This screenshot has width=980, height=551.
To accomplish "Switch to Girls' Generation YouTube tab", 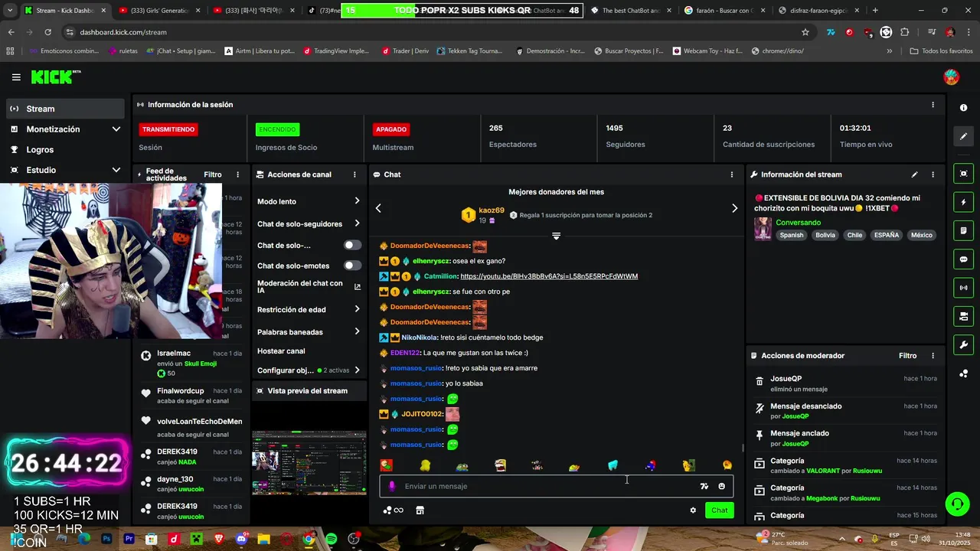I will [x=160, y=11].
